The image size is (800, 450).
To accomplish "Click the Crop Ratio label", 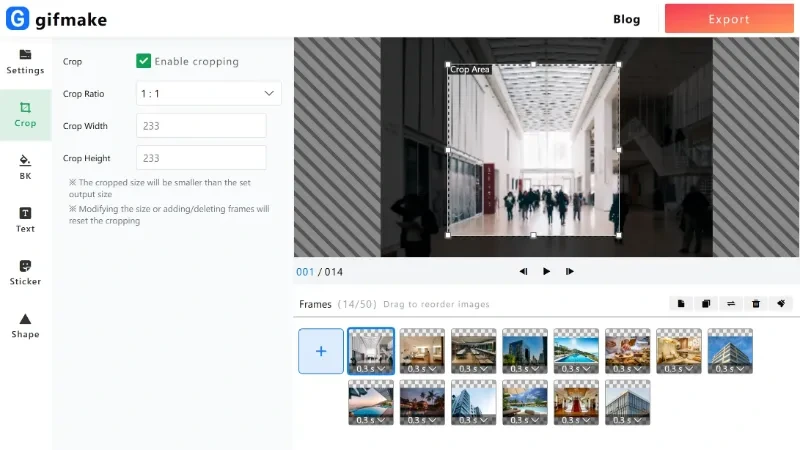I will (x=84, y=94).
